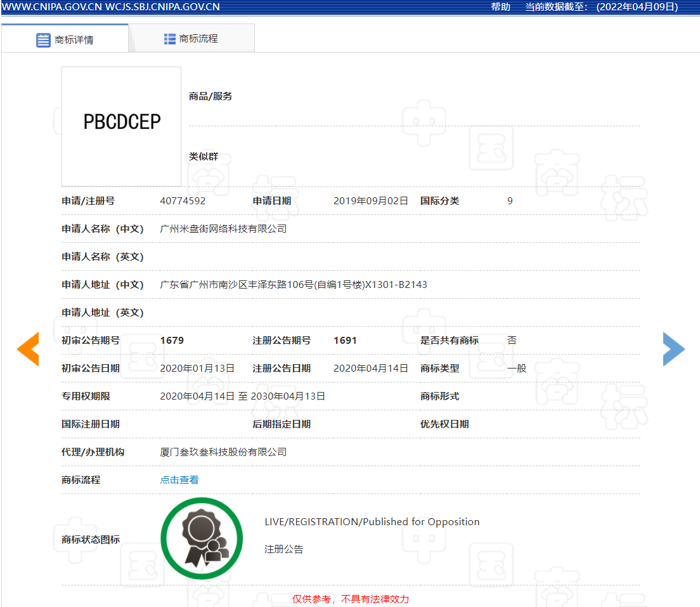Switch to the 商标流程 tab label

pos(198,39)
